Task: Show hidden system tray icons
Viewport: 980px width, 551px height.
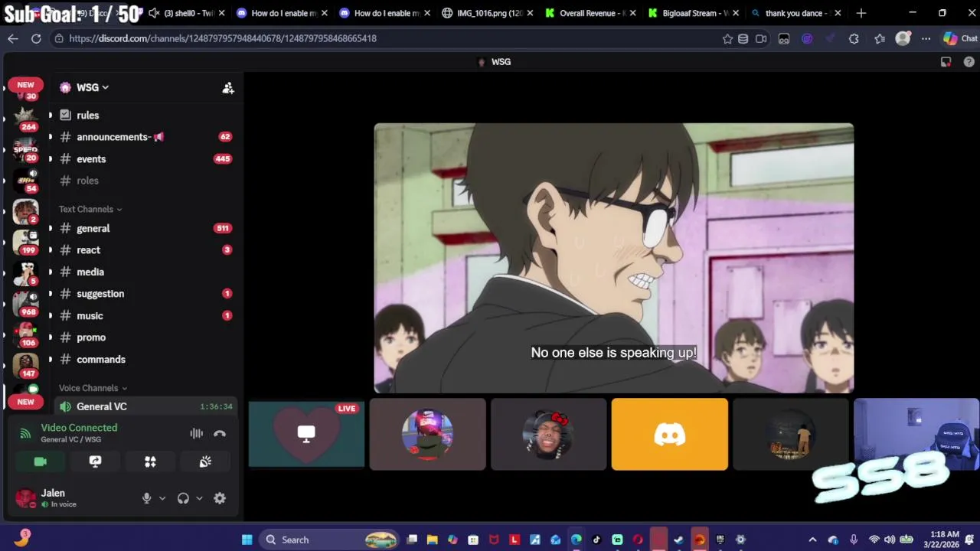Action: click(x=812, y=540)
